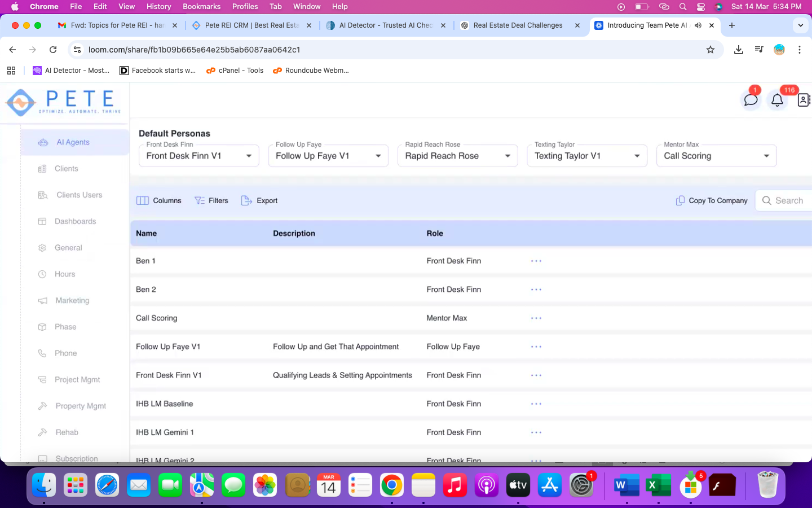
Task: Switch to the Pete REI CRM tab
Action: [x=251, y=25]
